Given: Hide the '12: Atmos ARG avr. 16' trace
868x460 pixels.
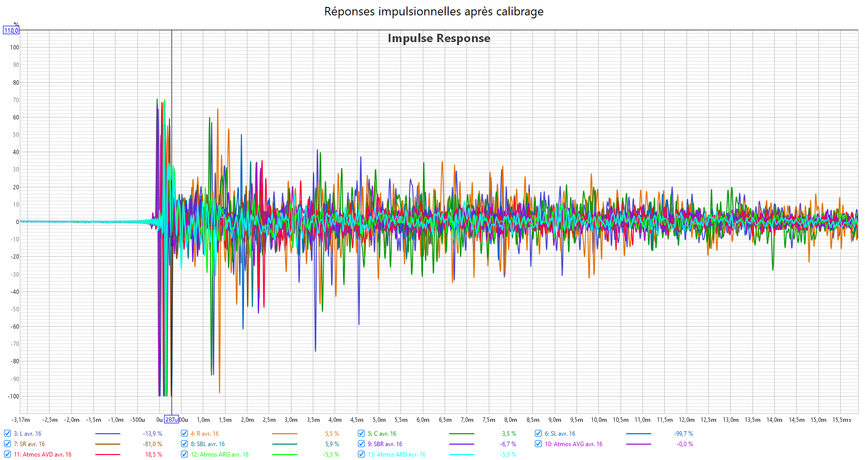Looking at the screenshot, I should [184, 455].
